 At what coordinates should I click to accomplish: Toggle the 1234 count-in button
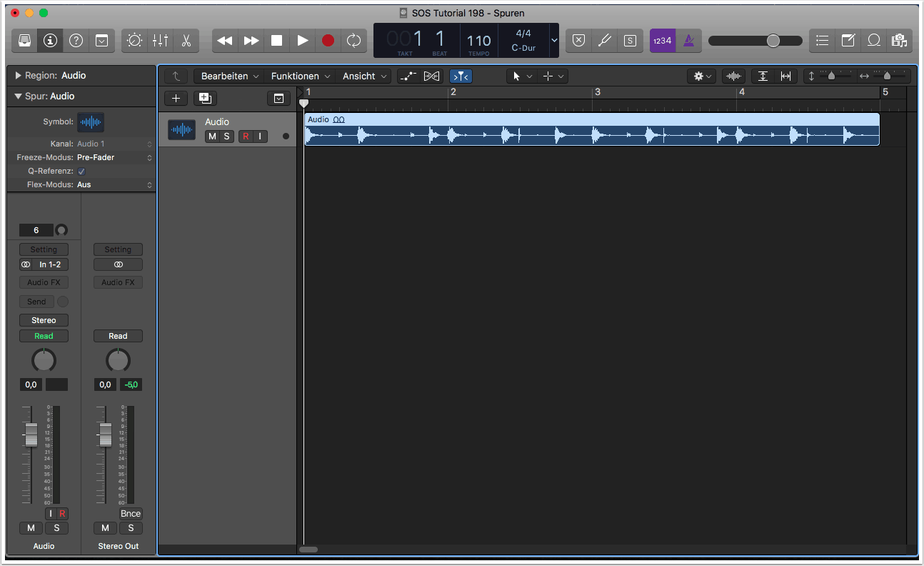tap(662, 41)
